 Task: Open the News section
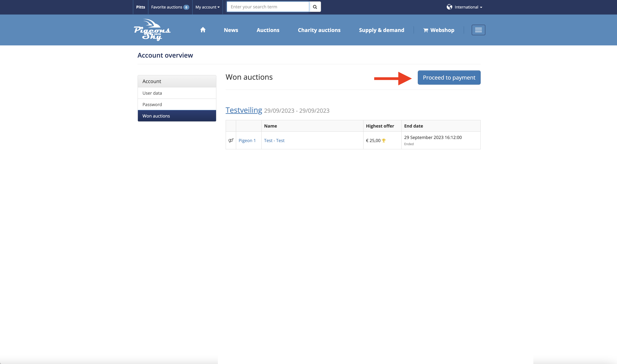coord(231,30)
